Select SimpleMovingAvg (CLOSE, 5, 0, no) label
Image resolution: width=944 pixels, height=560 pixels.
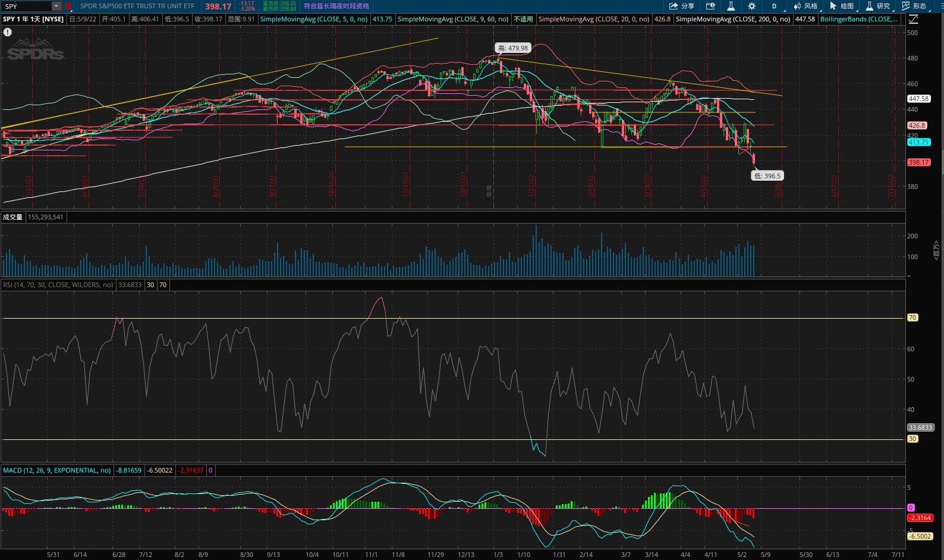314,19
